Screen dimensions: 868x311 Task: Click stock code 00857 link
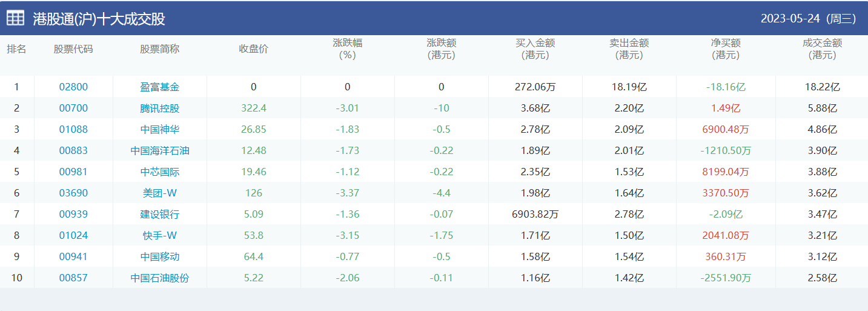pyautogui.click(x=73, y=278)
